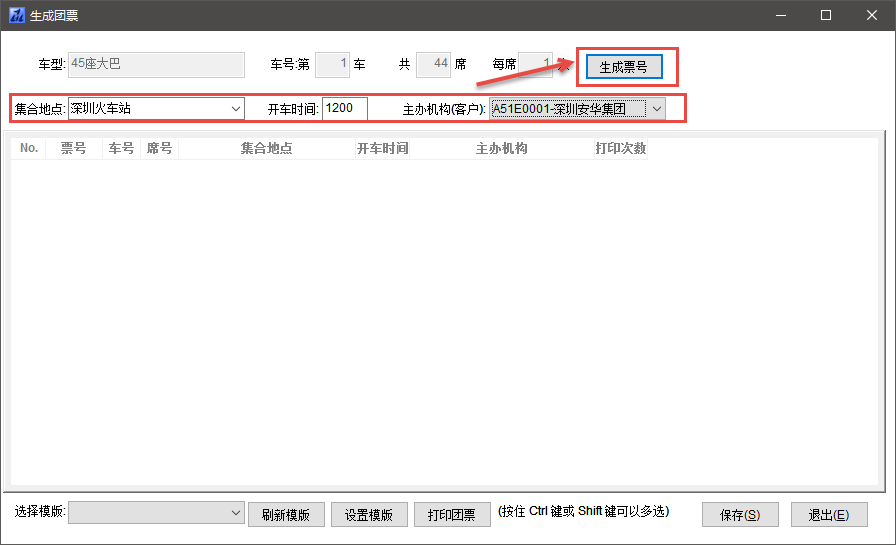The width and height of the screenshot is (896, 545).
Task: Select the 车型 field showing 45座大巴
Action: pyautogui.click(x=156, y=65)
